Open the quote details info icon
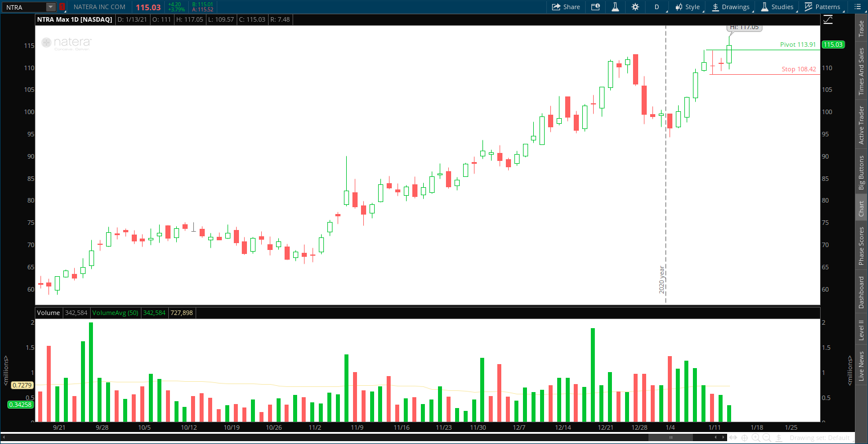The height and width of the screenshot is (444, 868). 595,7
